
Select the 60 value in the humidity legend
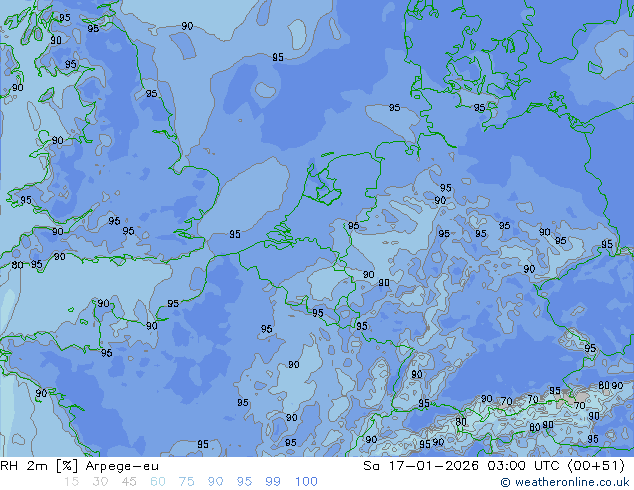(x=158, y=482)
